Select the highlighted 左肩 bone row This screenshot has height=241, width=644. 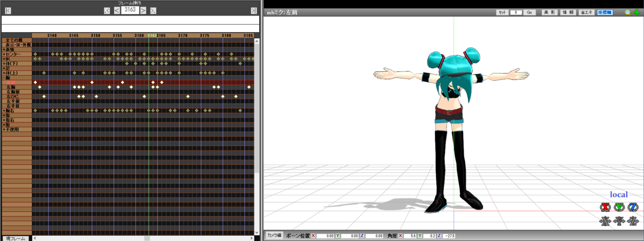point(17,82)
